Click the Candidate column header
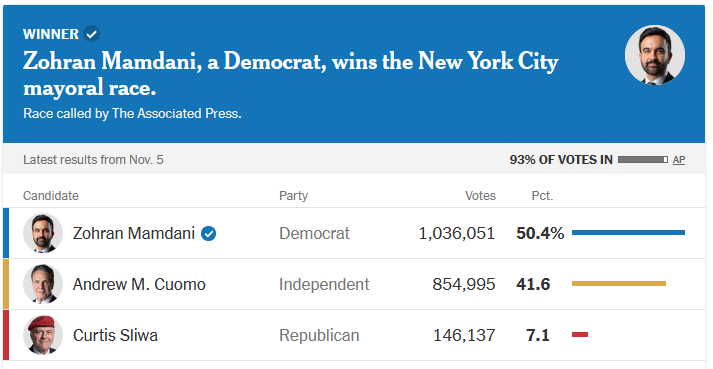The height and width of the screenshot is (369, 713). (51, 196)
